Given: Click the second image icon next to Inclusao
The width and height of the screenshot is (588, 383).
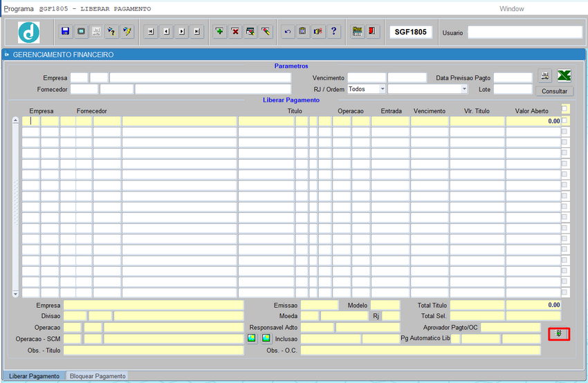Looking at the screenshot, I should [x=266, y=338].
